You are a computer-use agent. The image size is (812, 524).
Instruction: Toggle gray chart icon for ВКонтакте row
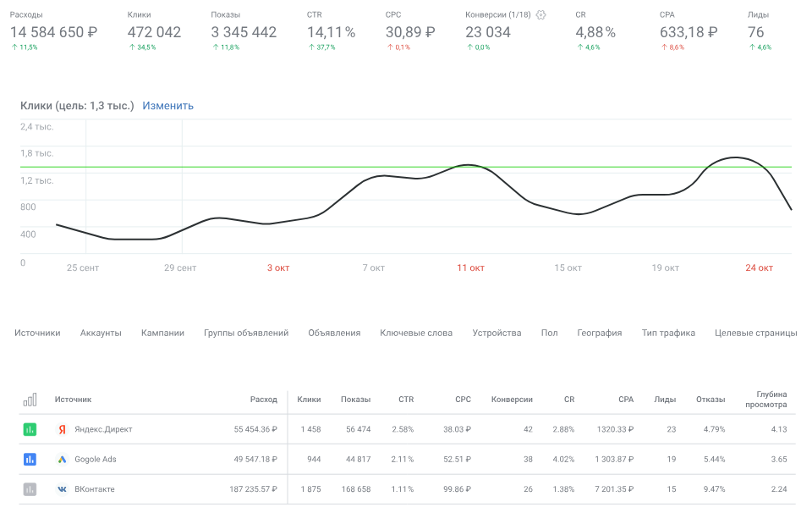click(30, 489)
